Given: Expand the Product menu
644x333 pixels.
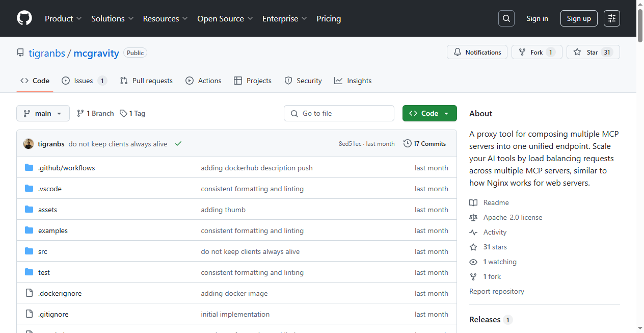Looking at the screenshot, I should (63, 18).
